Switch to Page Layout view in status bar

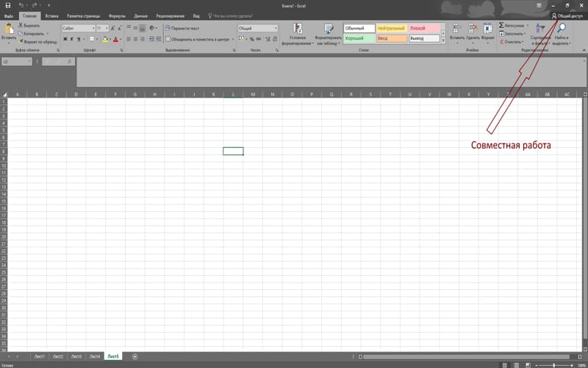517,365
